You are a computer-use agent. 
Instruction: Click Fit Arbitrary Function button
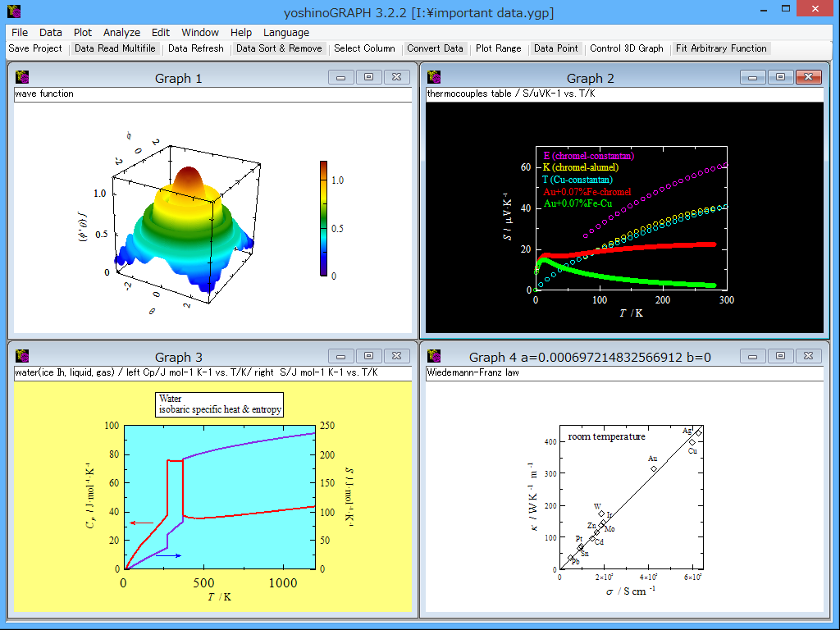click(x=721, y=48)
